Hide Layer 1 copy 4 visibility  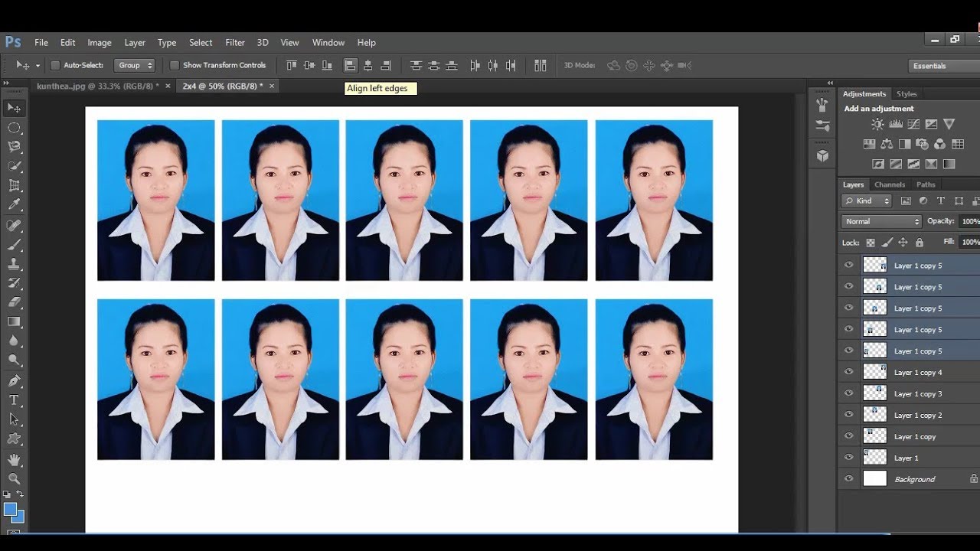click(x=848, y=372)
